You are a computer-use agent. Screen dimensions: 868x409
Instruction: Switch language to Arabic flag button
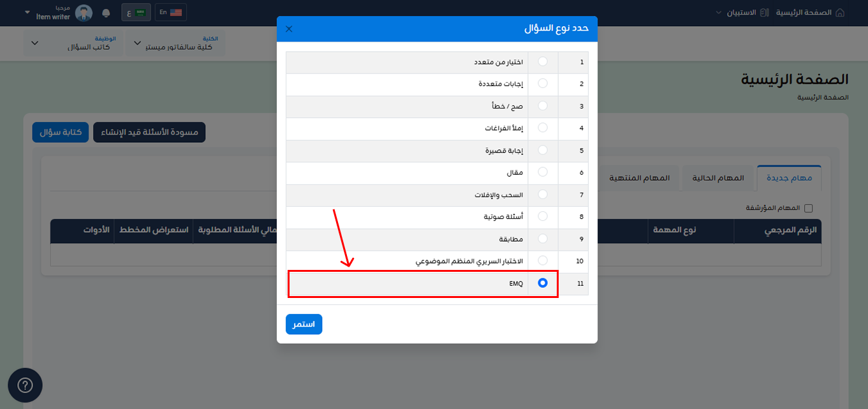click(136, 12)
